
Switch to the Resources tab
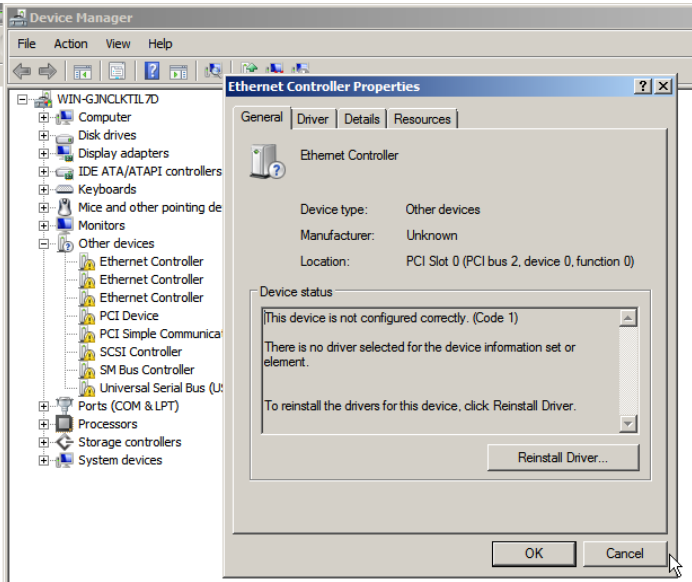pyautogui.click(x=422, y=119)
